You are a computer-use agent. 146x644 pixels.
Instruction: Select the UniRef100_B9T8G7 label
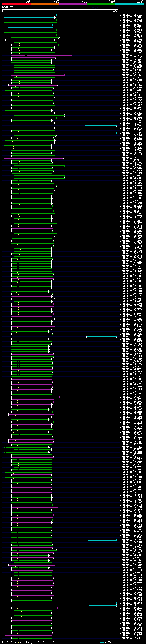pyautogui.click(x=131, y=47)
